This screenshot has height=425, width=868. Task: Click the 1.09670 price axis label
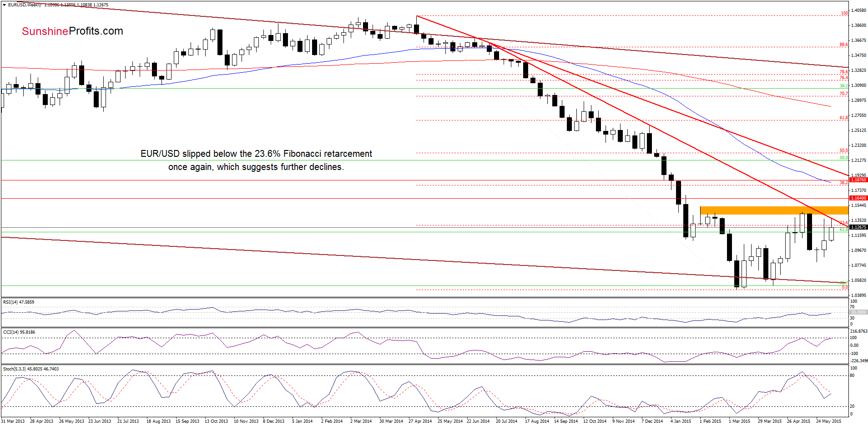[x=858, y=250]
